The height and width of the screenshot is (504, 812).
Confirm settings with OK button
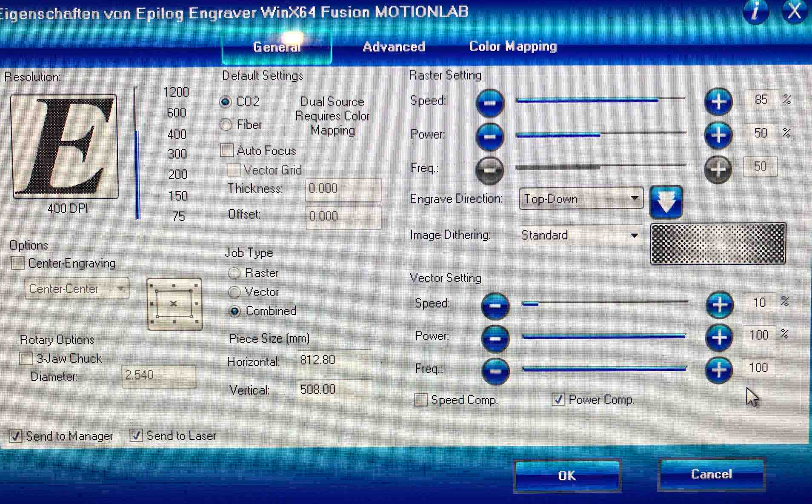click(x=567, y=475)
